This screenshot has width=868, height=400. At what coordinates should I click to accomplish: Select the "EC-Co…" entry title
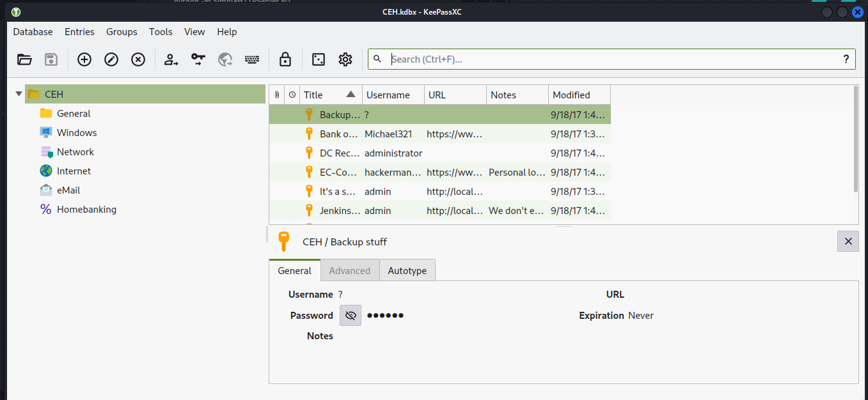coord(339,172)
